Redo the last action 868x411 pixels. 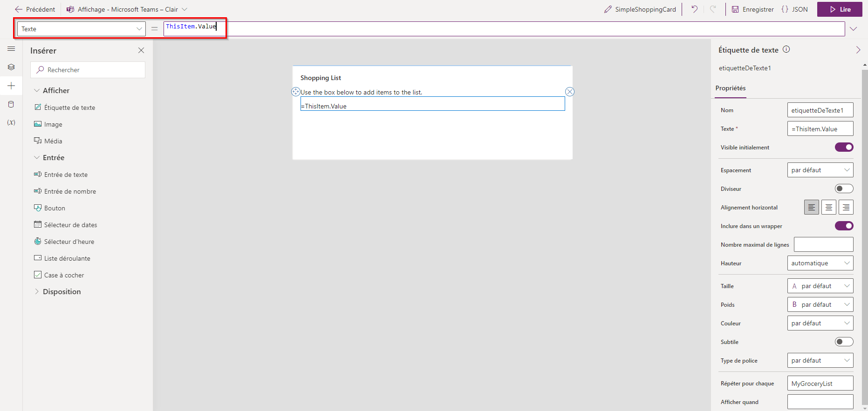point(713,9)
